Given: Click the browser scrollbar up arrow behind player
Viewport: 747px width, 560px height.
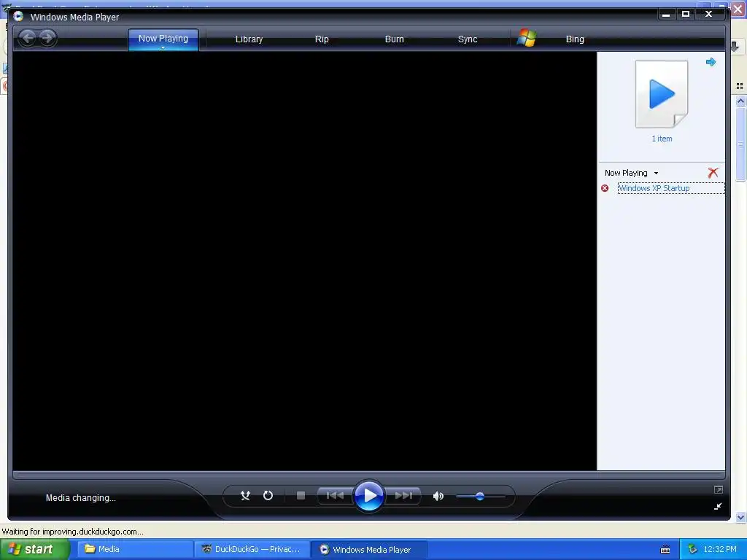Looking at the screenshot, I should tap(740, 101).
